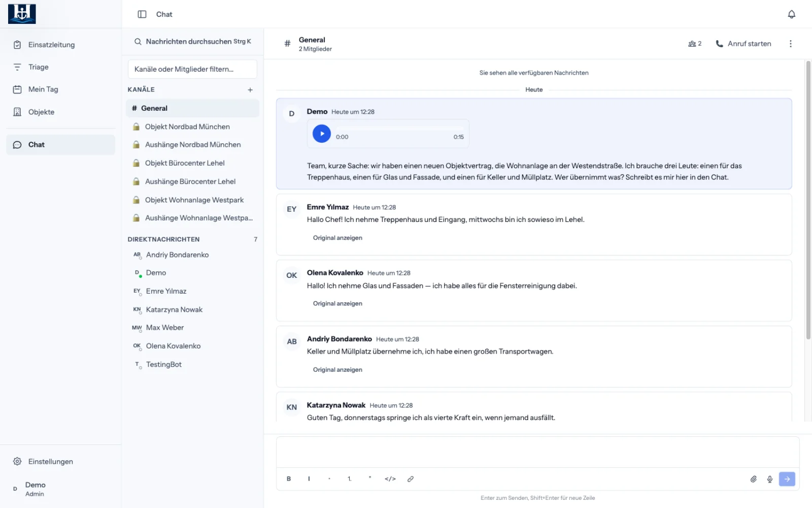
Task: Open direct message with TestingBot
Action: coord(192,365)
